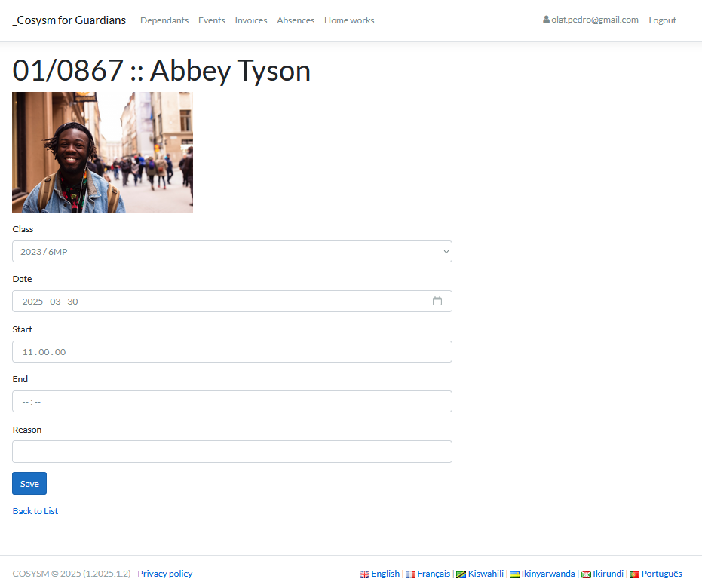Open the Privacy policy link
The height and width of the screenshot is (588, 702).
[x=165, y=574]
